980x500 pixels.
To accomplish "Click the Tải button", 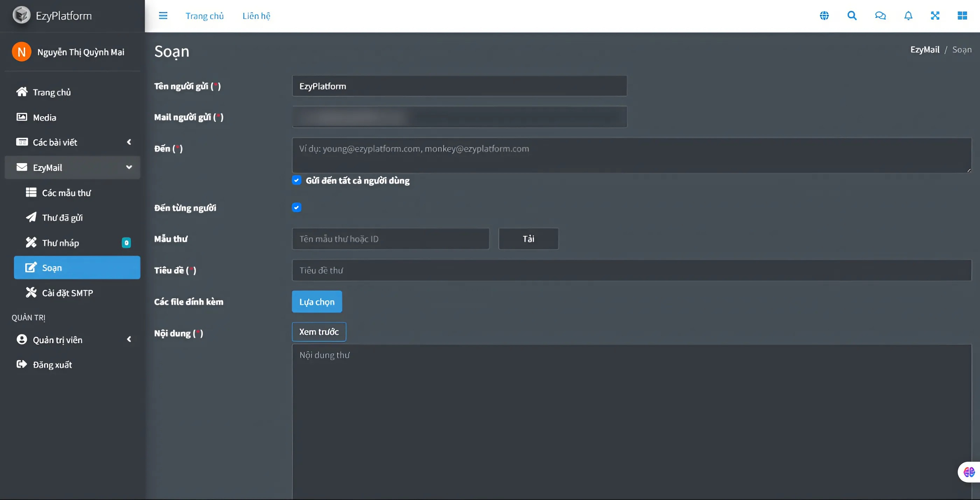I will point(528,238).
